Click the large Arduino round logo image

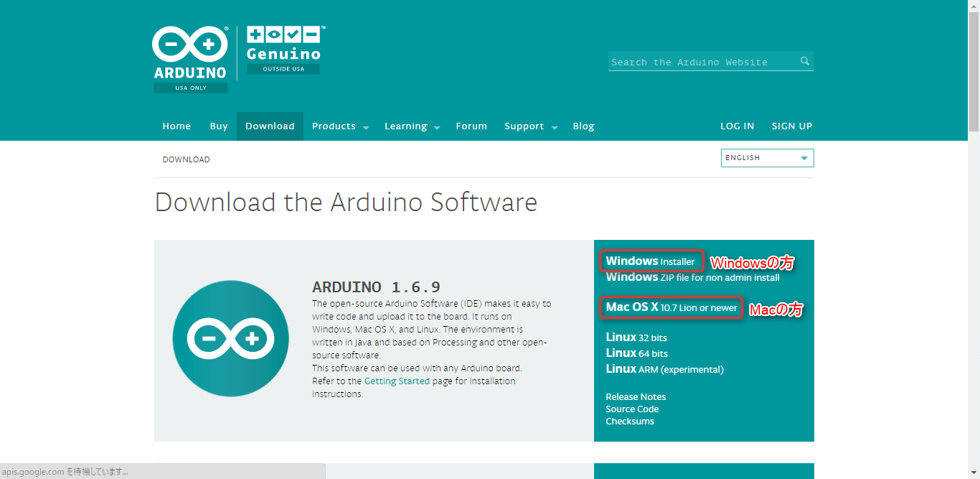230,339
